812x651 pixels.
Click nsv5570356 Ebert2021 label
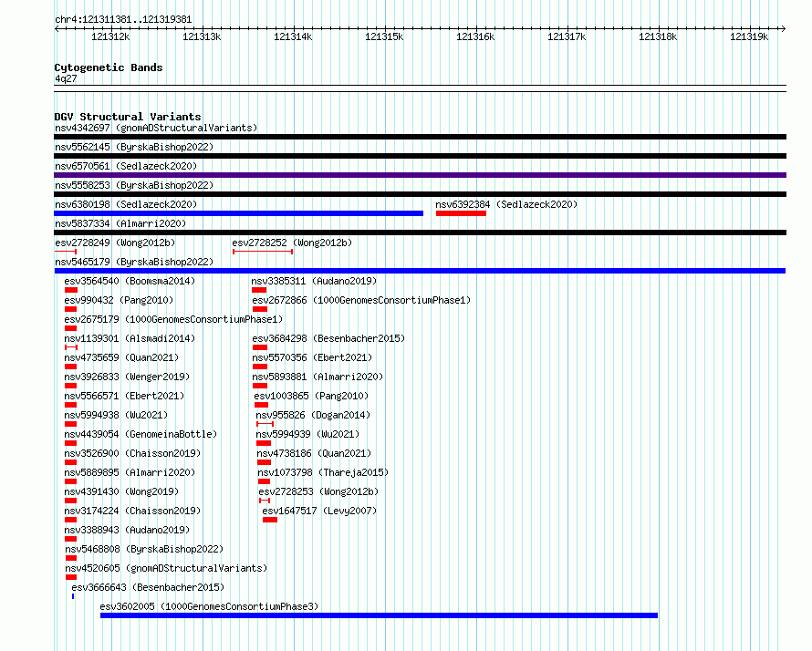pyautogui.click(x=312, y=357)
